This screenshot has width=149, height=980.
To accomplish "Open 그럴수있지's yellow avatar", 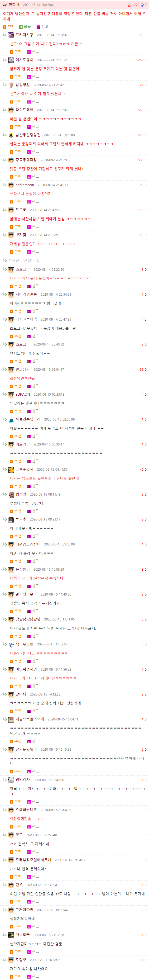I will [x=11, y=469].
